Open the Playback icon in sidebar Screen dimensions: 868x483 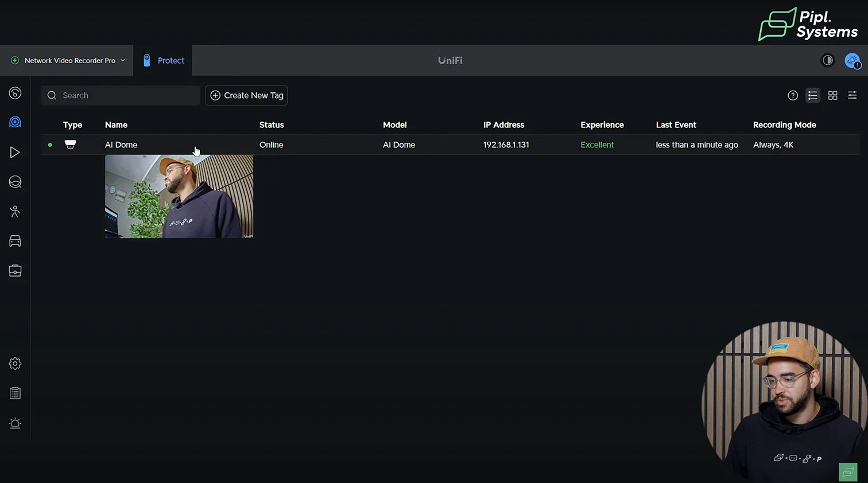pyautogui.click(x=15, y=152)
